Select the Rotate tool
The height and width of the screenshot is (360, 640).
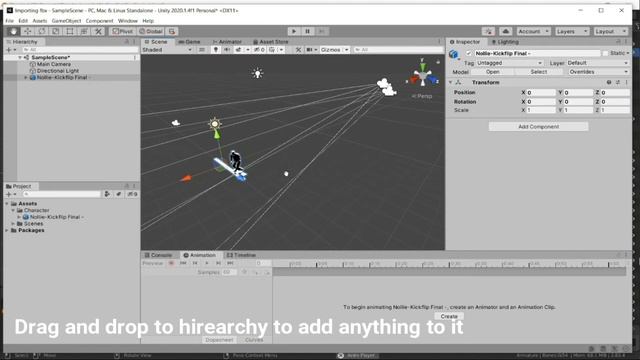tap(42, 31)
